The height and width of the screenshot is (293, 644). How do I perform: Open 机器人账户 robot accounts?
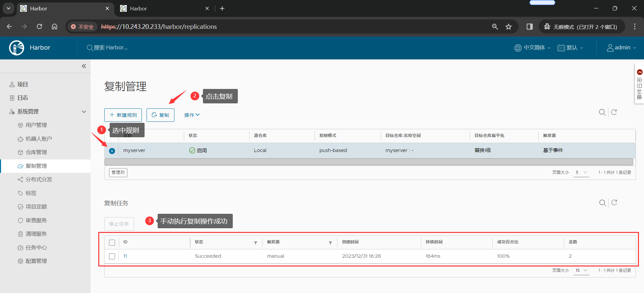(39, 139)
